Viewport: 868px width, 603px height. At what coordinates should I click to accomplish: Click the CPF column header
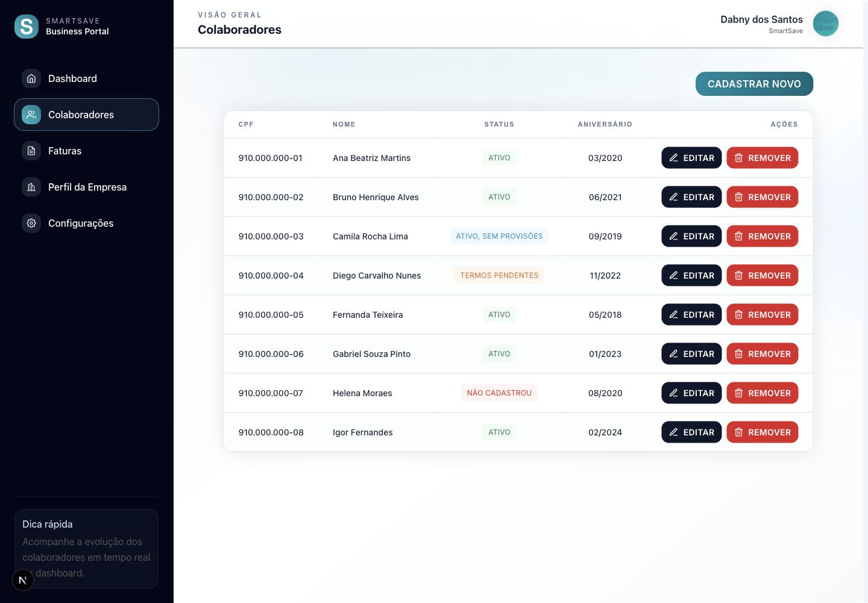click(x=246, y=124)
